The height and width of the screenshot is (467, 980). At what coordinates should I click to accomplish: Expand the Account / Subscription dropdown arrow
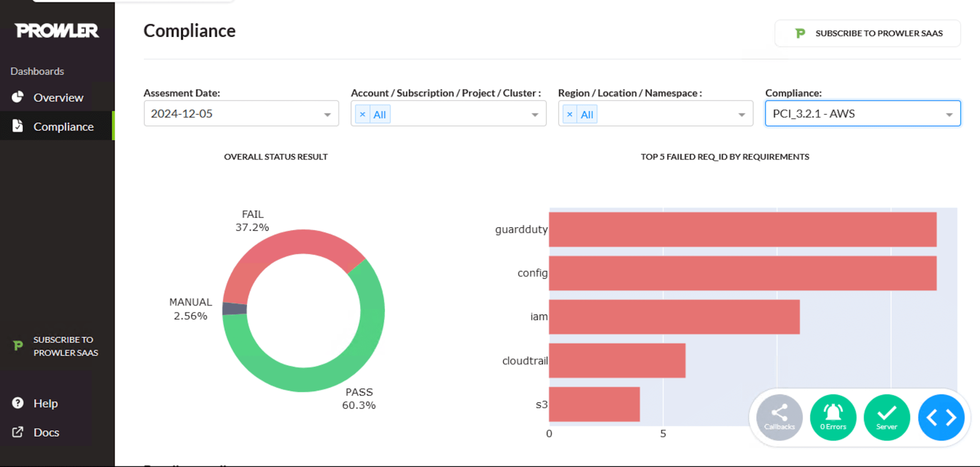535,115
